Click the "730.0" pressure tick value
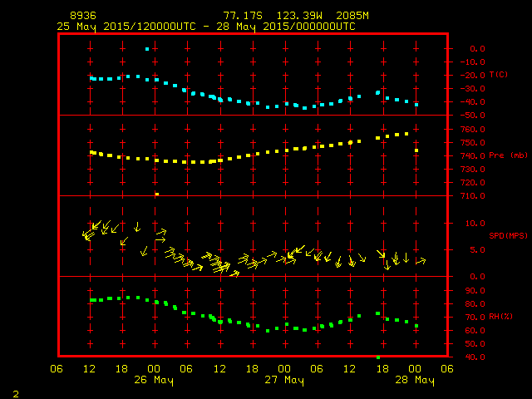The height and width of the screenshot is (399, 532). point(473,169)
